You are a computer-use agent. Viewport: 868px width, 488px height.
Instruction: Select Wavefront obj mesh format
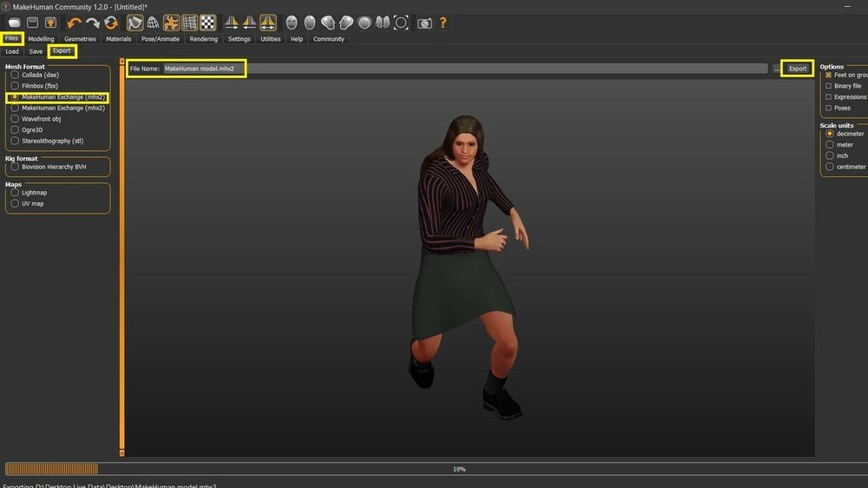(15, 119)
